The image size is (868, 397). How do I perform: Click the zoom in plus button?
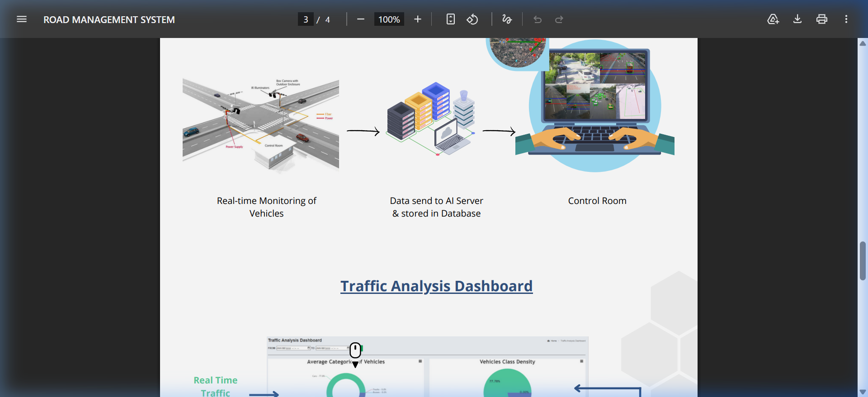(417, 19)
